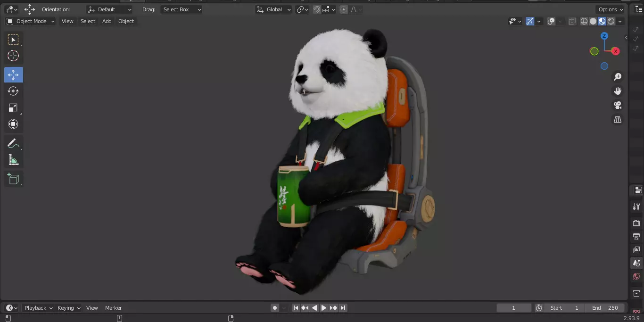Toggle X-ray mode
This screenshot has width=644, height=322.
(572, 21)
